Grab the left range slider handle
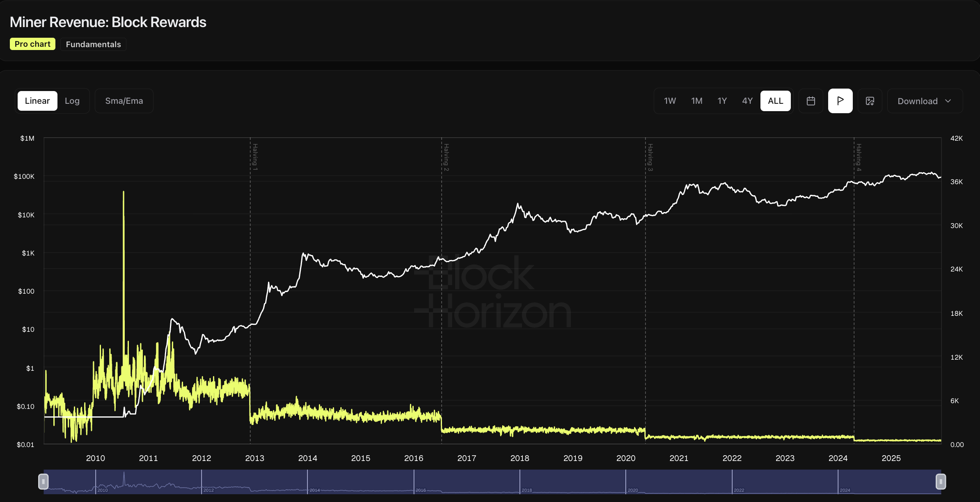980x502 pixels. tap(43, 481)
